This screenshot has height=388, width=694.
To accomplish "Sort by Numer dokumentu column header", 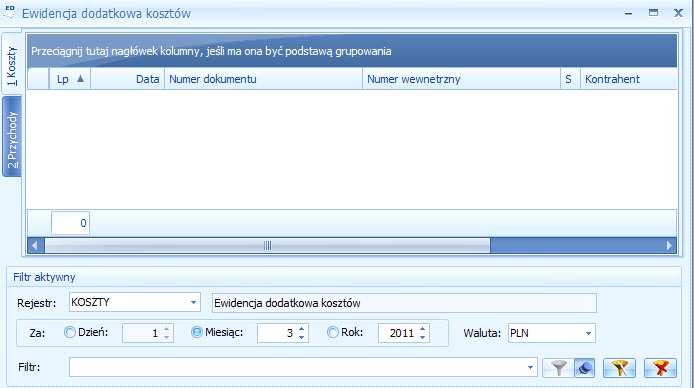I will tap(263, 79).
